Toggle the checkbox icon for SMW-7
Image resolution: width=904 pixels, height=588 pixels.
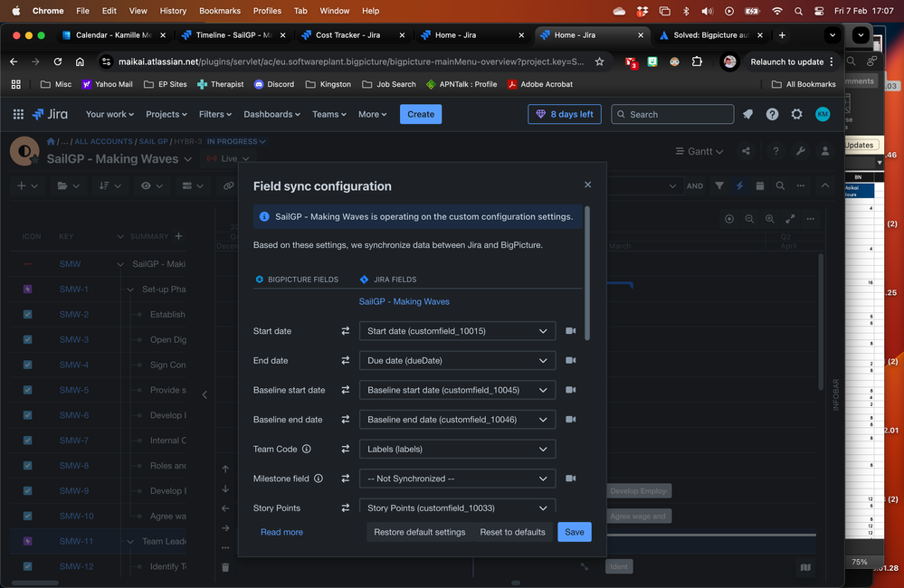pyautogui.click(x=28, y=441)
